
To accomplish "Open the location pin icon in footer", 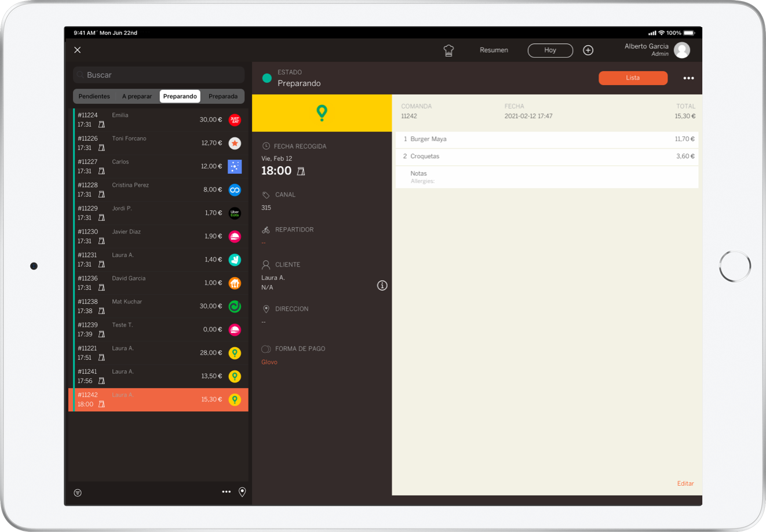I will (242, 492).
